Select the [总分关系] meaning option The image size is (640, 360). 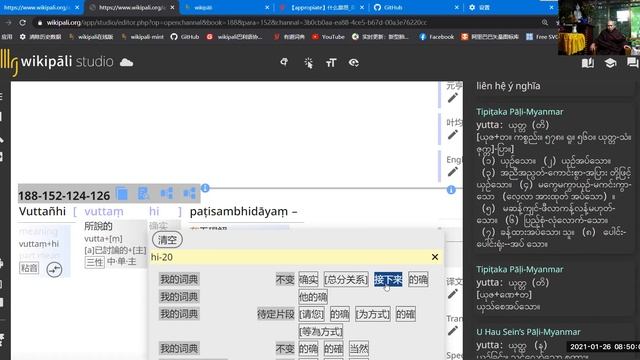click(x=346, y=280)
